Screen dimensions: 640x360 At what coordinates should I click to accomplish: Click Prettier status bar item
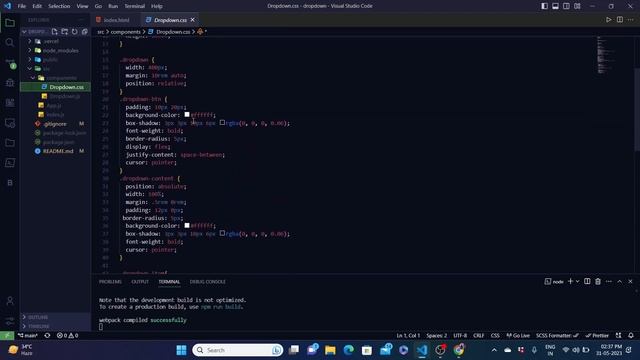597,336
